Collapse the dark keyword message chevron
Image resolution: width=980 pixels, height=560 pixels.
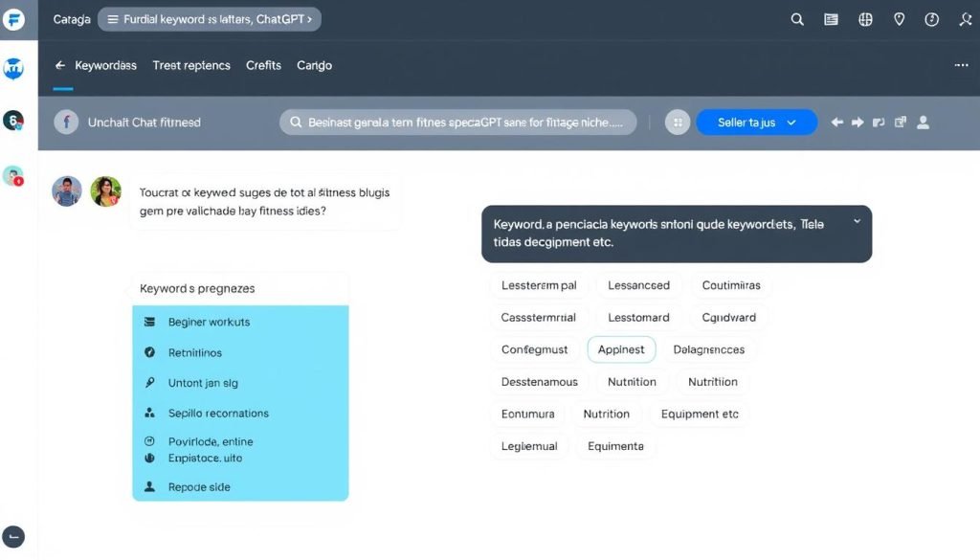(857, 221)
